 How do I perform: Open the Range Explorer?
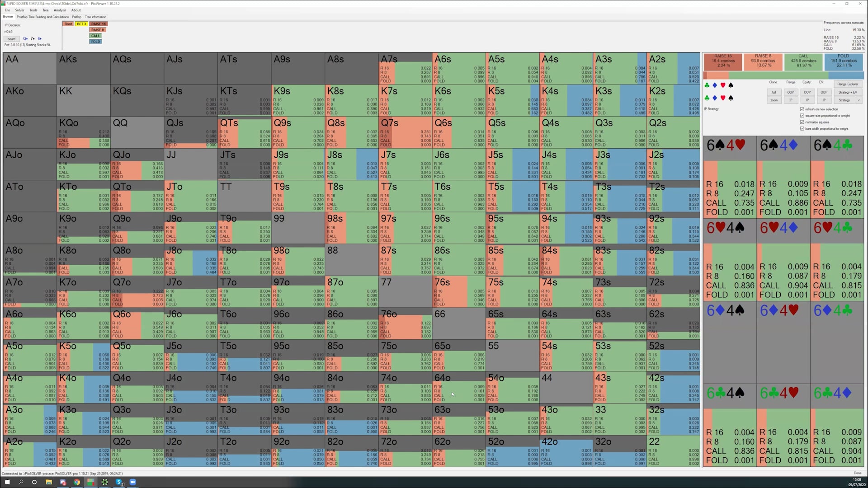click(848, 84)
